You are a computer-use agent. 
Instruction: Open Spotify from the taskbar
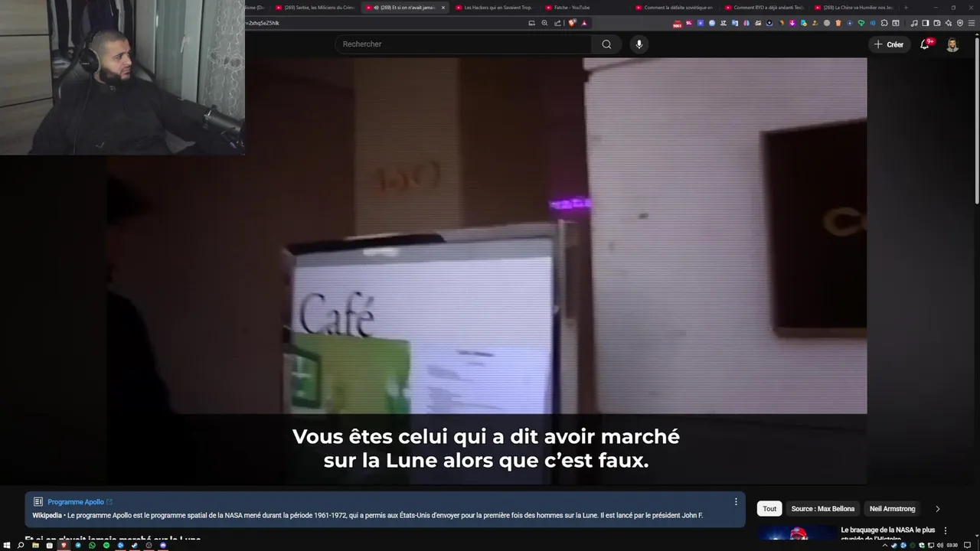point(106,545)
